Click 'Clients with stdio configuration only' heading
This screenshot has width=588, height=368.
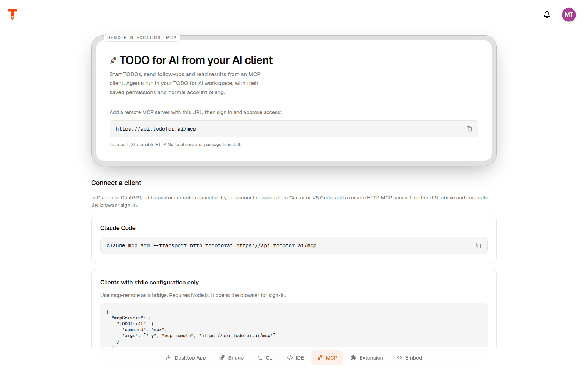[150, 283]
